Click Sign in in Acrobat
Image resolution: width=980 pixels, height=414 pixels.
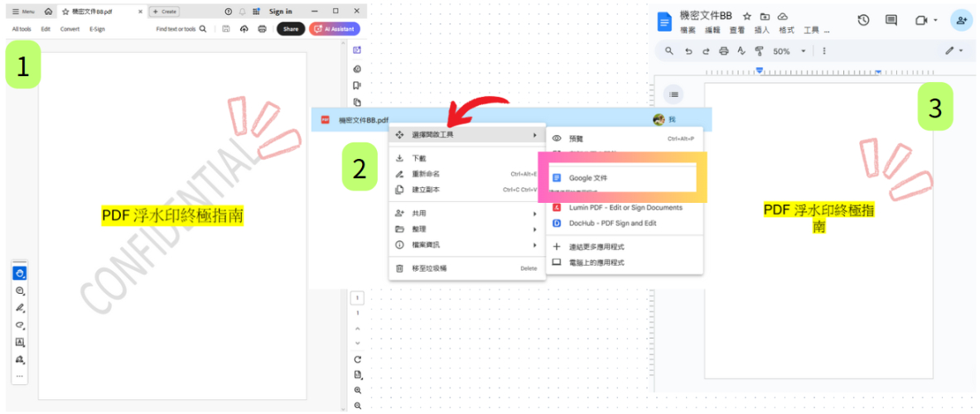coord(281,12)
